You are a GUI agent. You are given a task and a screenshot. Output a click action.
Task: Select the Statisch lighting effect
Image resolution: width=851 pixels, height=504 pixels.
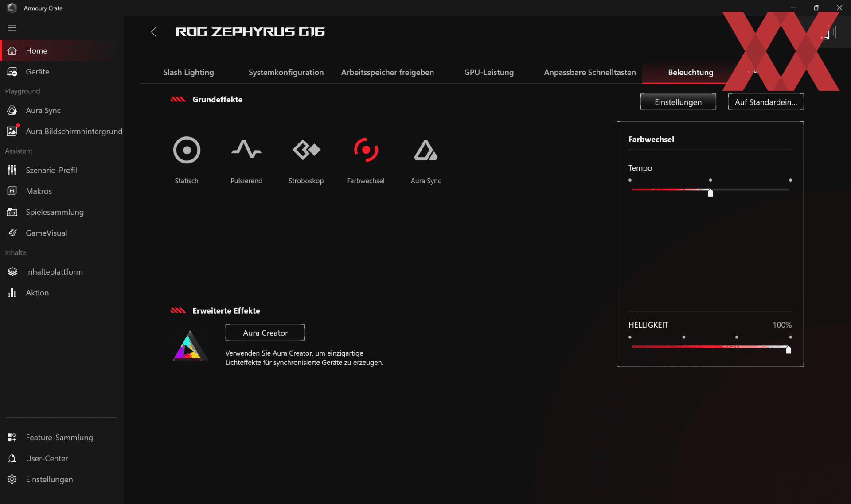[x=187, y=160]
